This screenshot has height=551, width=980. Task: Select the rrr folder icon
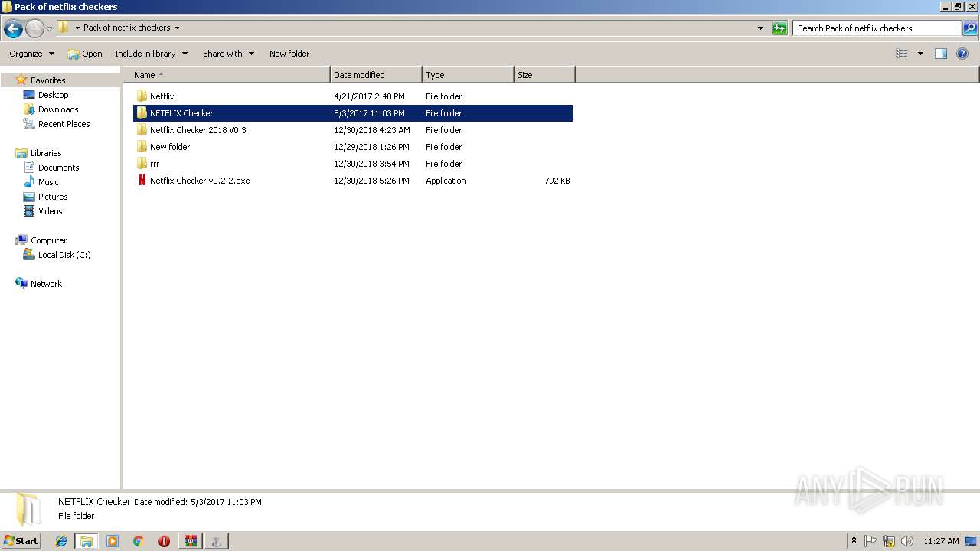142,164
